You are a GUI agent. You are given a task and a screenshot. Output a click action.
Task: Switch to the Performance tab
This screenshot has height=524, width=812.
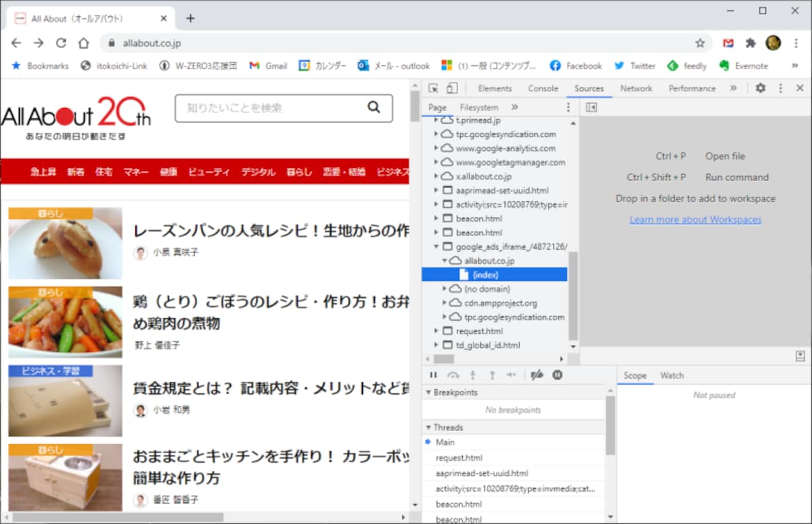(x=692, y=88)
